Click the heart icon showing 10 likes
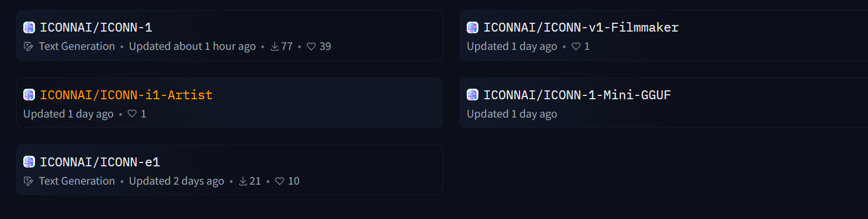The image size is (868, 219). pos(280,181)
